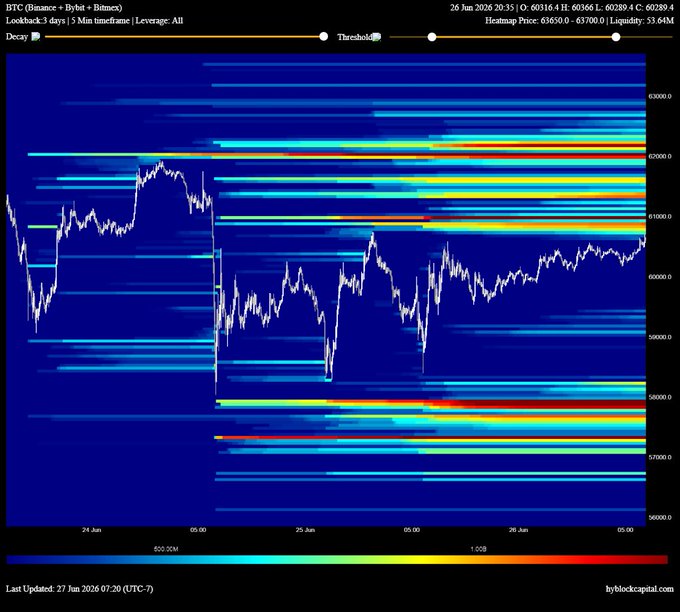Viewport: 680px width, 612px height.
Task: Click the 56000.0 price axis label
Action: 660,517
